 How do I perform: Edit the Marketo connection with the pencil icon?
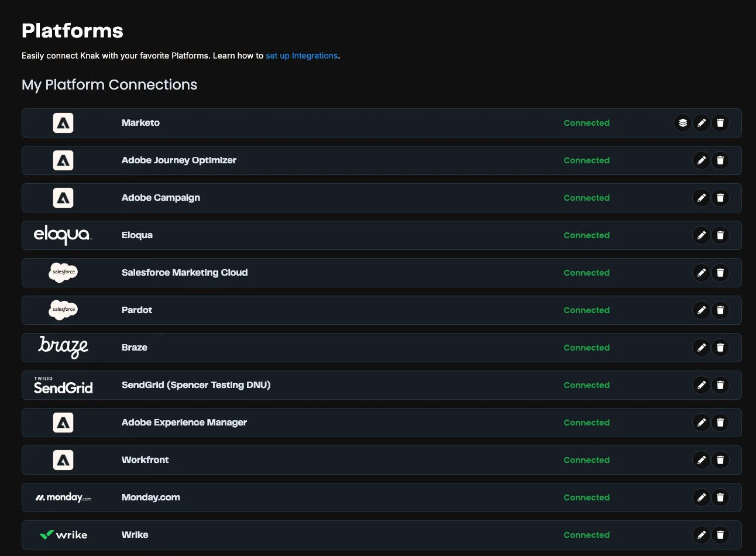(x=702, y=123)
